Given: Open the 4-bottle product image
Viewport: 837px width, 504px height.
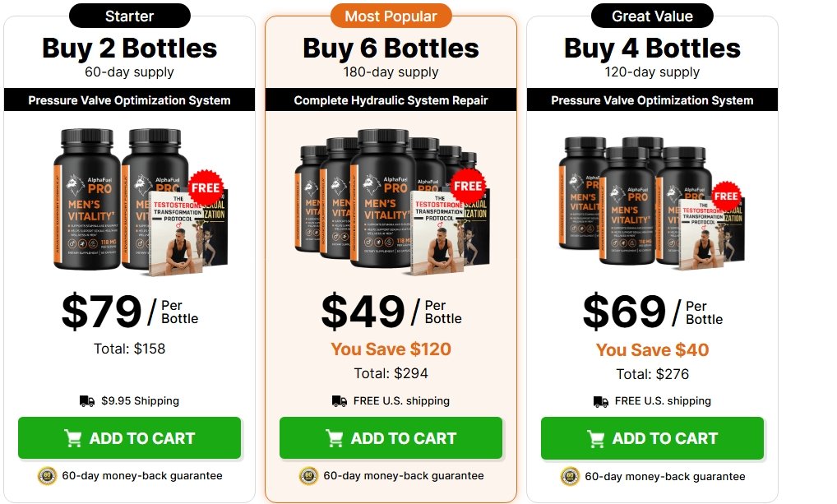Looking at the screenshot, I should point(652,203).
